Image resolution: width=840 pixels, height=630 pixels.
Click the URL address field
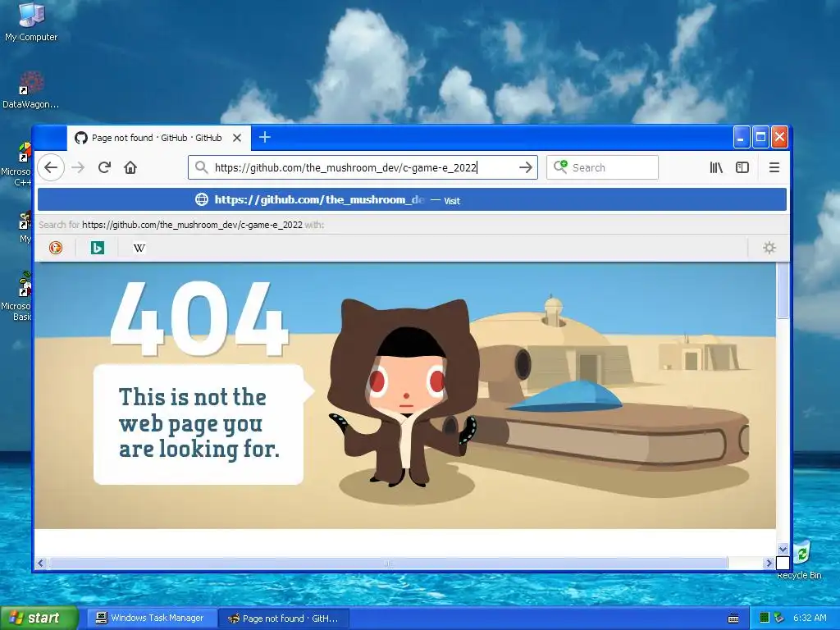[x=362, y=167]
